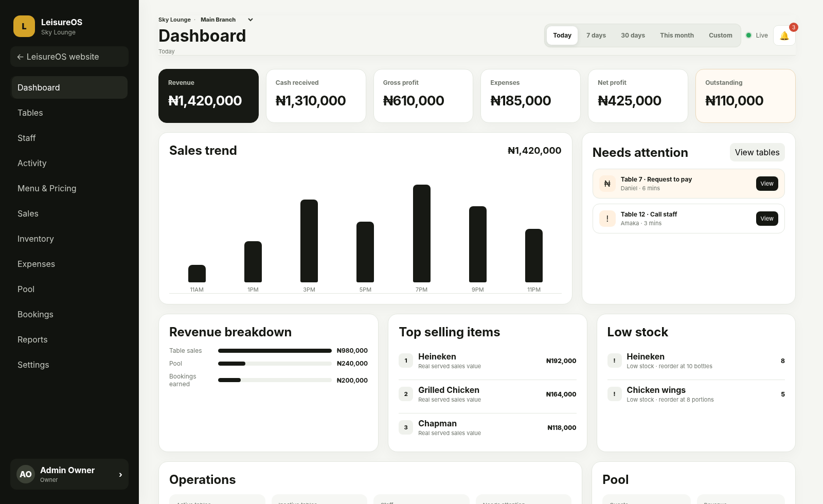Open Staff in the sidebar
Viewport: 823px width, 504px height.
coord(69,138)
